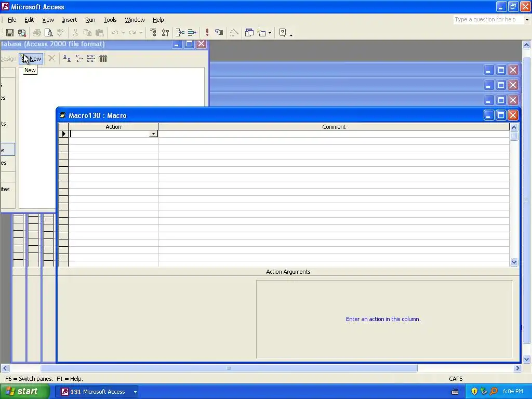
Task: Click the Delete Rows icon
Action: click(x=192, y=33)
